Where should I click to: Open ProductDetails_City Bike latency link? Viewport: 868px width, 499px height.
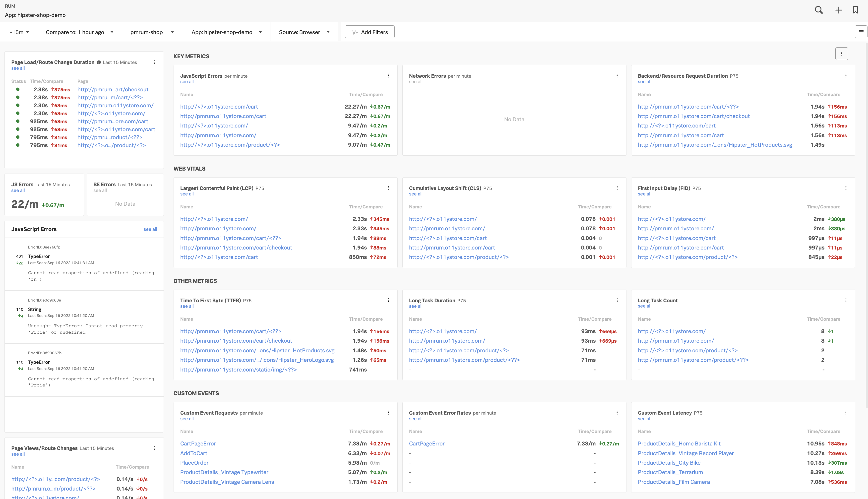point(669,463)
